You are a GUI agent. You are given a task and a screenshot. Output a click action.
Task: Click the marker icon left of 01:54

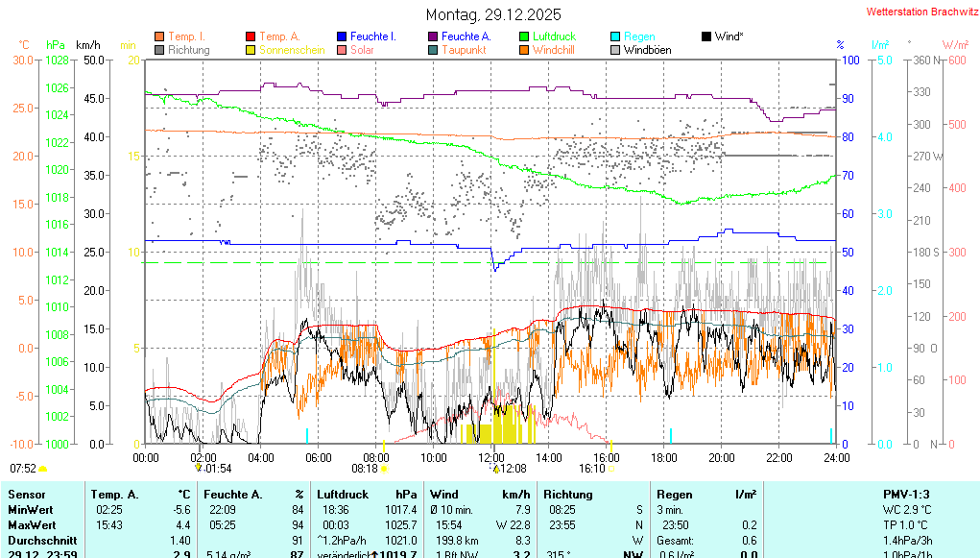point(199,468)
